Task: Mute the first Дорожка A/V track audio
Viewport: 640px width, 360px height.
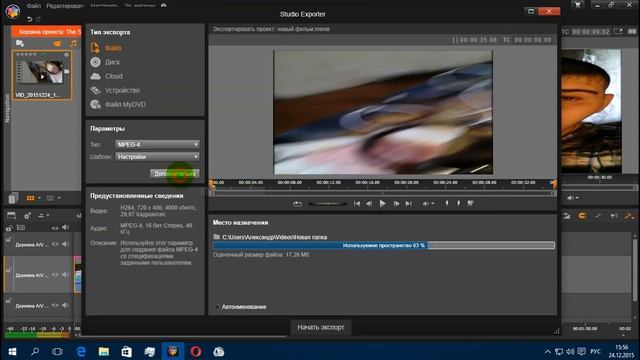Action: (x=65, y=244)
